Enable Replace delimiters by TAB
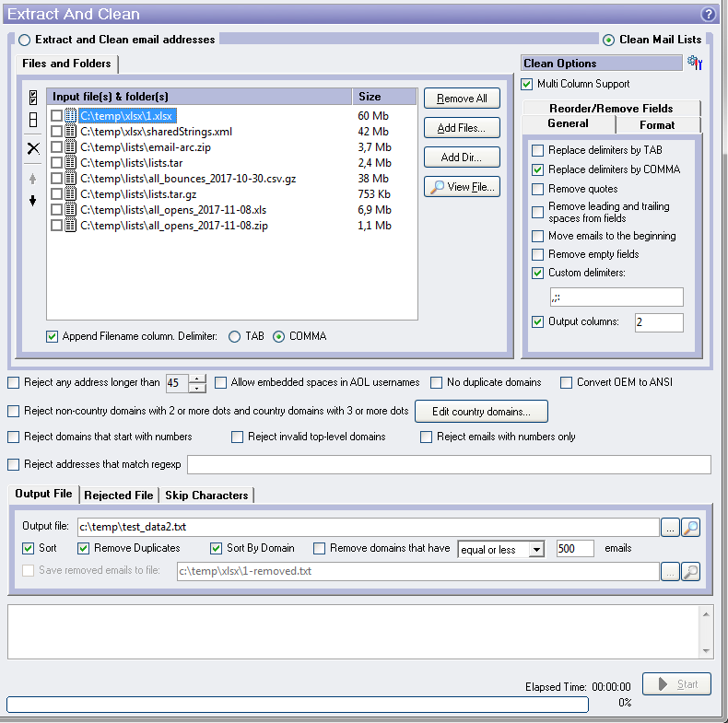 point(538,150)
